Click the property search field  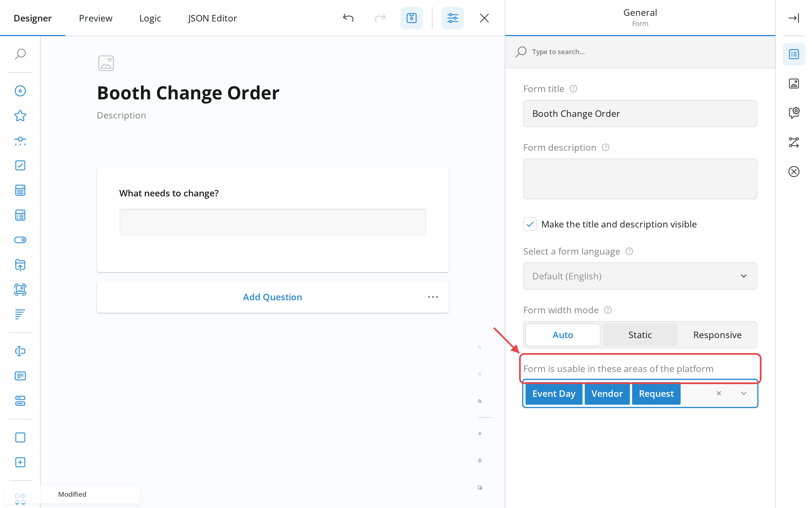tap(640, 52)
